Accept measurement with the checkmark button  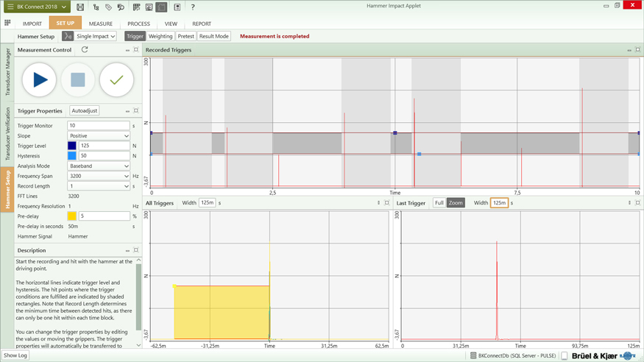tap(116, 79)
